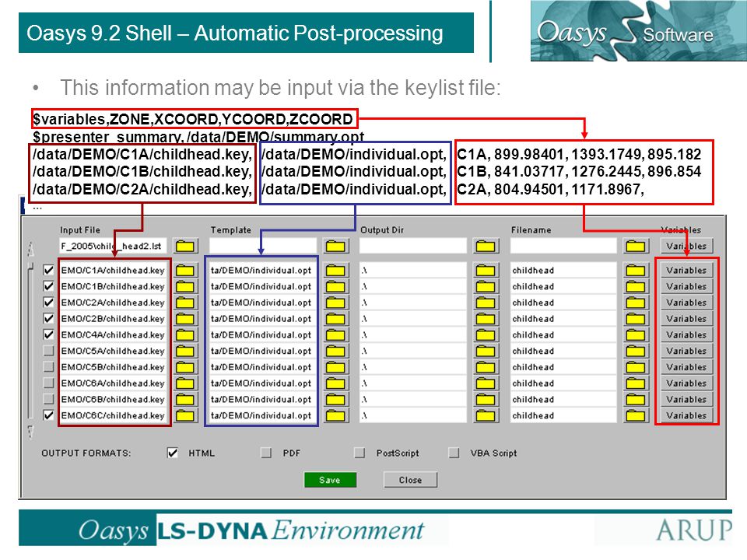Check the EMO/C6B/childhead.key row checkbox
The height and width of the screenshot is (560, 747).
coord(48,400)
